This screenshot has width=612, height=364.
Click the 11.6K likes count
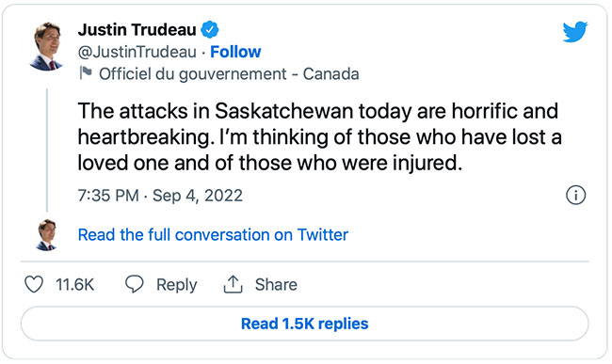tap(75, 284)
